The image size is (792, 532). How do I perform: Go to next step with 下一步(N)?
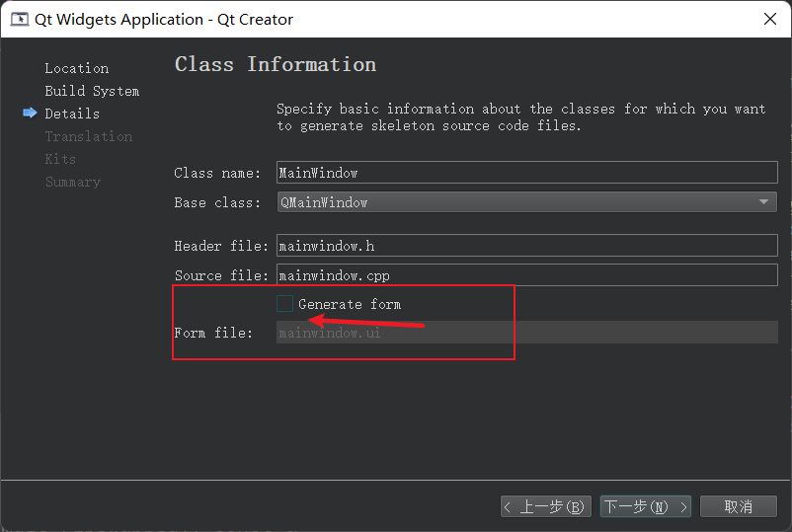click(x=646, y=506)
